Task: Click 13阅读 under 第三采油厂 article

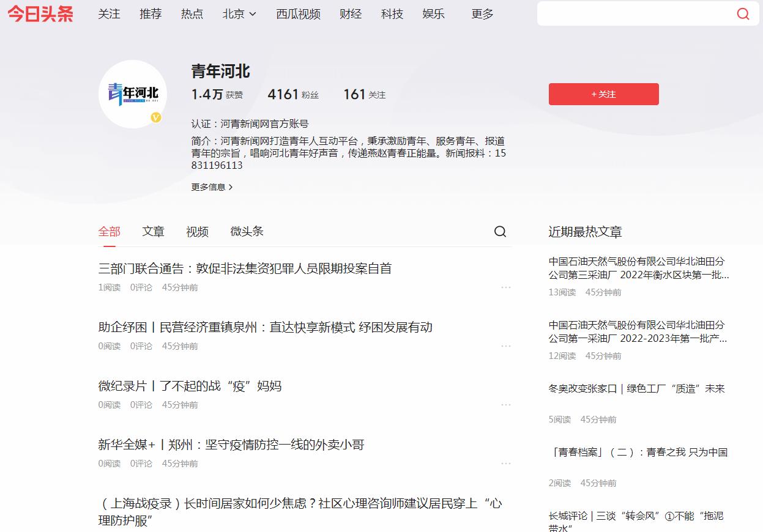Action: point(562,292)
